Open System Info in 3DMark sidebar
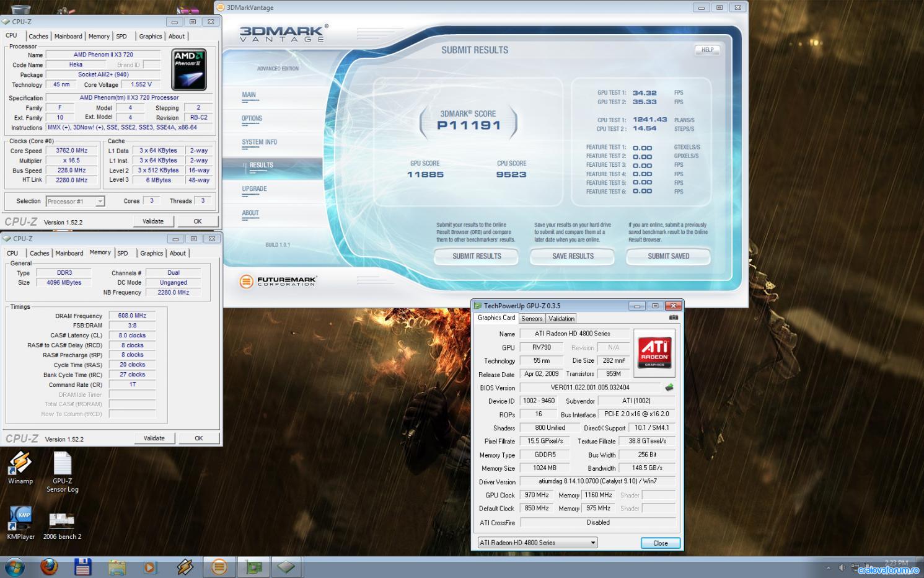 (x=259, y=142)
